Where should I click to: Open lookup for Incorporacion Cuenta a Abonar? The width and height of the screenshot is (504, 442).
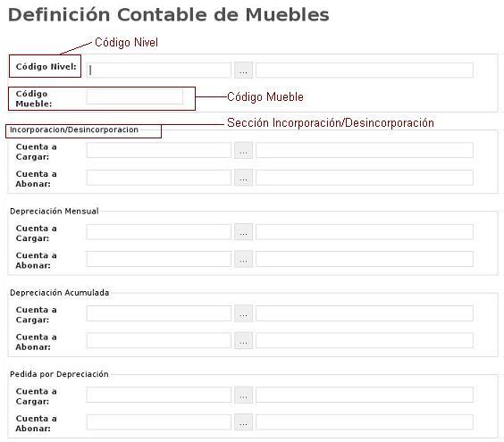(243, 178)
